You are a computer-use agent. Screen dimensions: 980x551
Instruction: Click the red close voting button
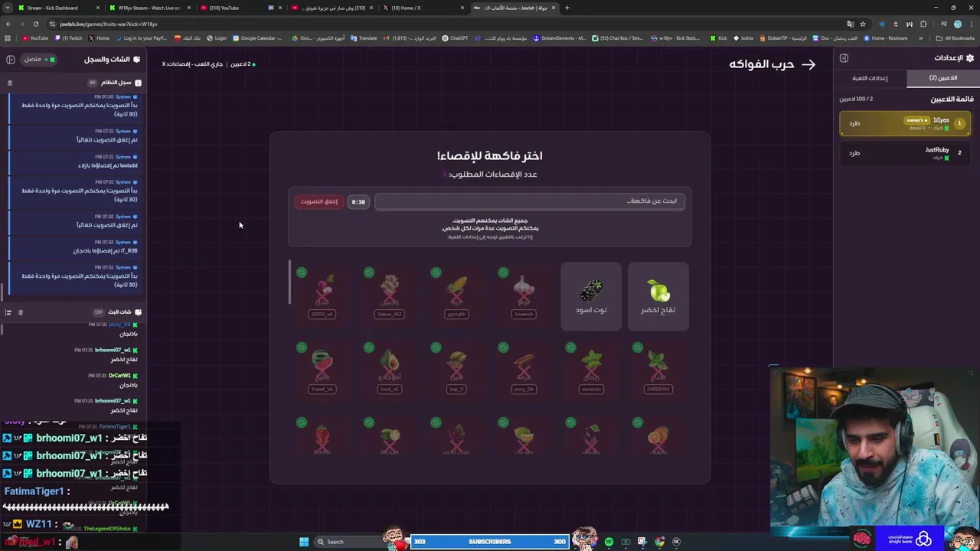point(318,201)
